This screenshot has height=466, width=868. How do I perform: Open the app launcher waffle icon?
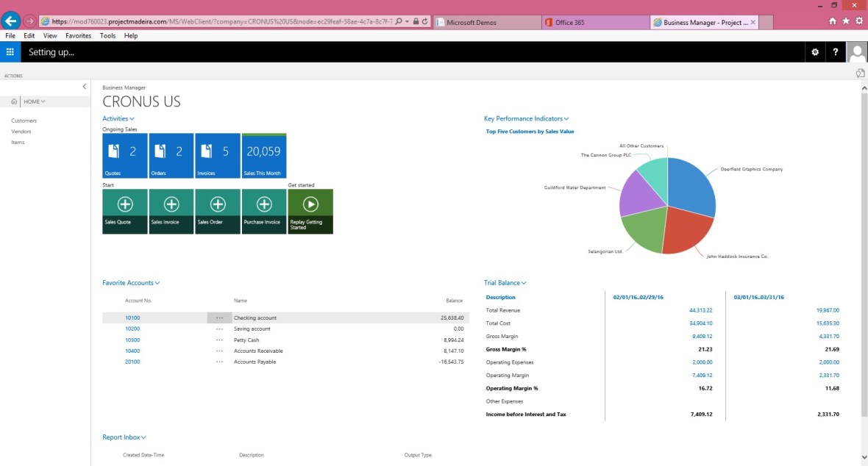click(x=10, y=52)
